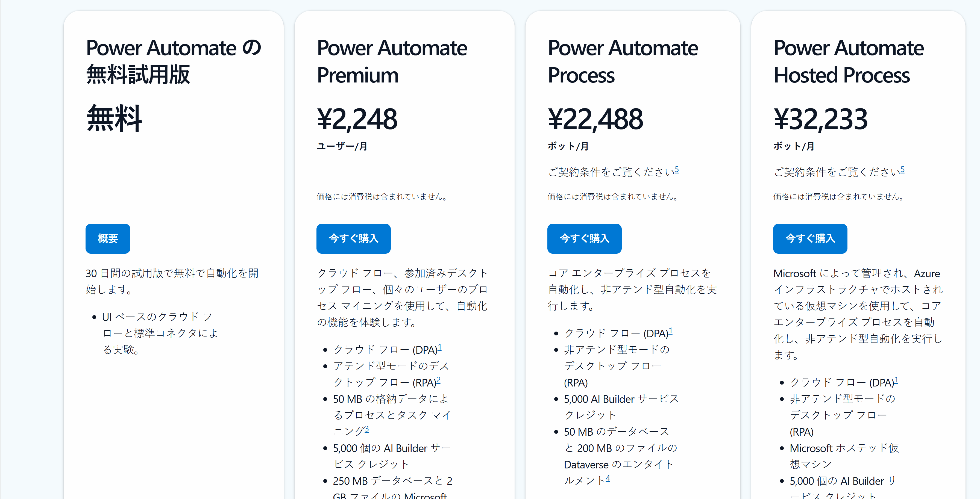
Task: Click footnote 3 on process and task mining
Action: coord(367,428)
